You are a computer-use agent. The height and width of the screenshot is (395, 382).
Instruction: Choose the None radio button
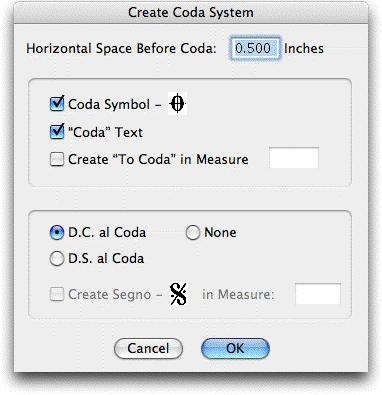(193, 232)
